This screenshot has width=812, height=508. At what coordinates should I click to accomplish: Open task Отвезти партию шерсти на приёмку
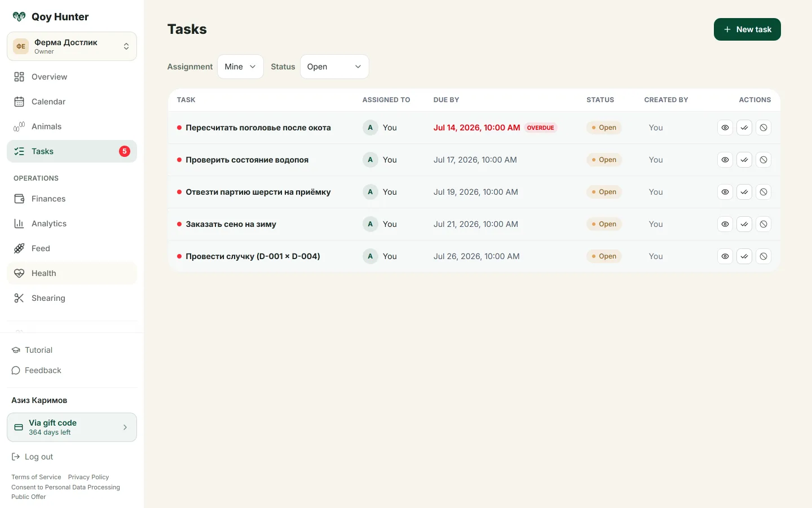coord(258,192)
